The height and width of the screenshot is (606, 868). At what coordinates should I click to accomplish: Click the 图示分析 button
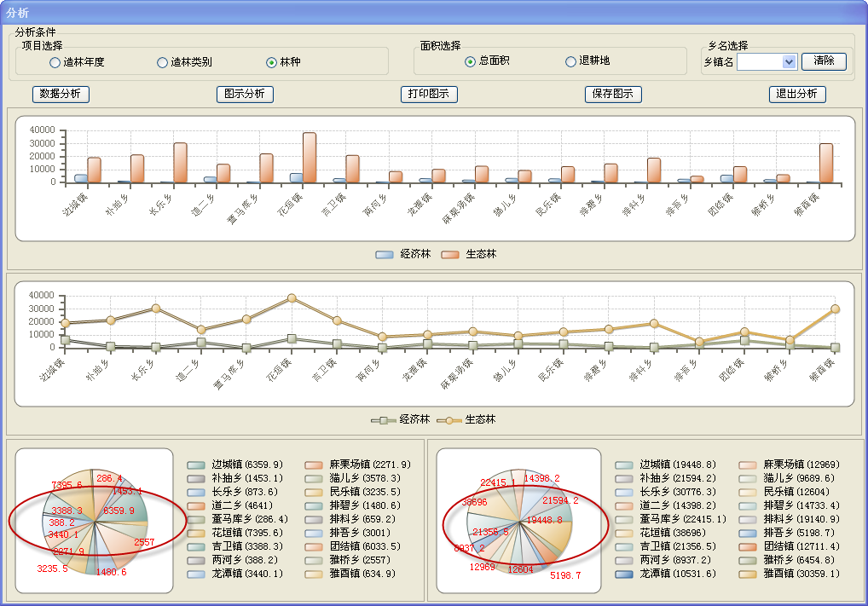pos(245,94)
